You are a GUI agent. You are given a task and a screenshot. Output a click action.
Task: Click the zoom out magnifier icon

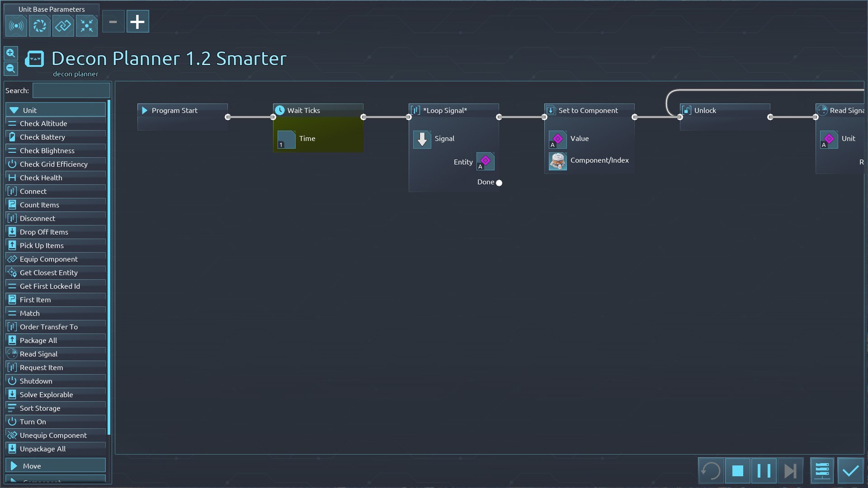11,69
